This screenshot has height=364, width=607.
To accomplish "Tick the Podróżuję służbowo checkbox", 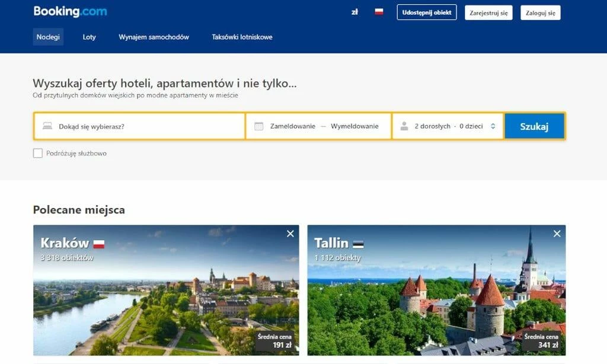I will (38, 154).
